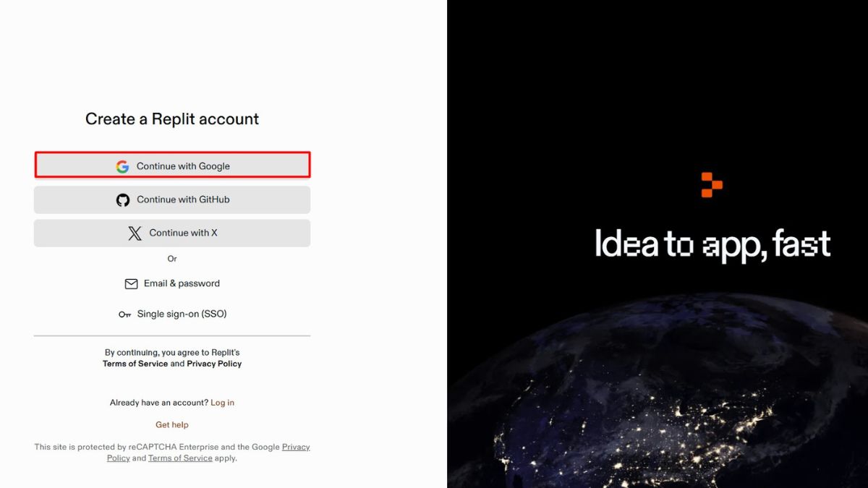Sign up using Continue with X
The width and height of the screenshot is (868, 488).
(x=172, y=233)
